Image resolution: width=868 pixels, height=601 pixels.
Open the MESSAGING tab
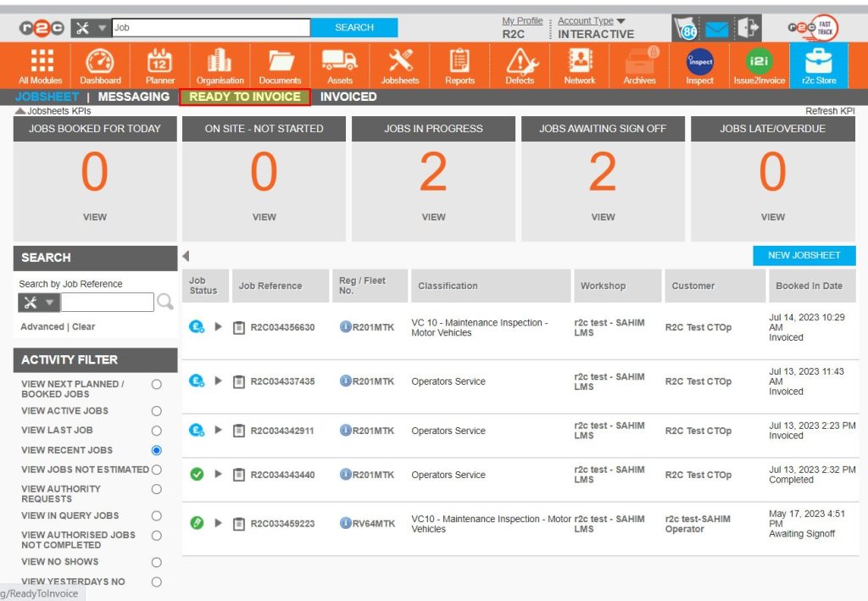coord(133,97)
